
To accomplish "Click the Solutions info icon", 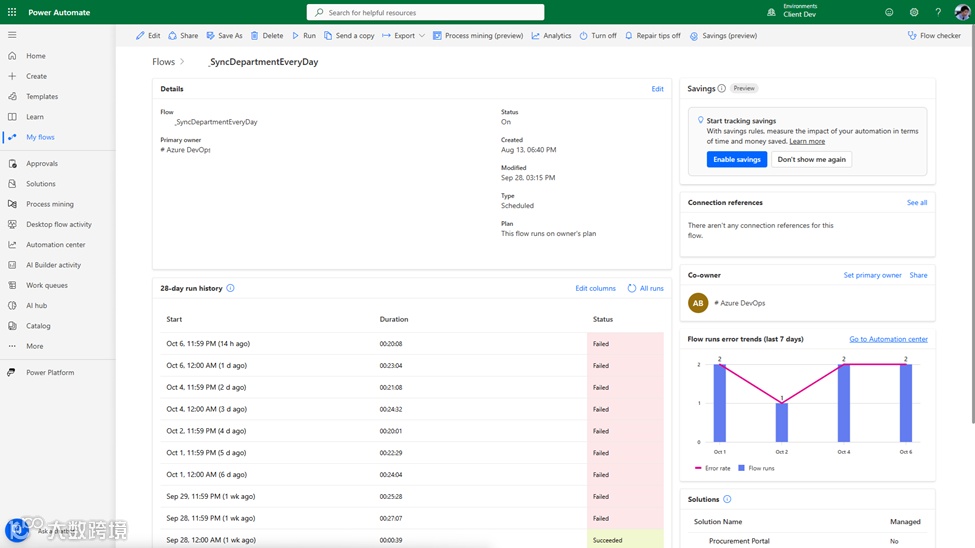I will [x=727, y=499].
